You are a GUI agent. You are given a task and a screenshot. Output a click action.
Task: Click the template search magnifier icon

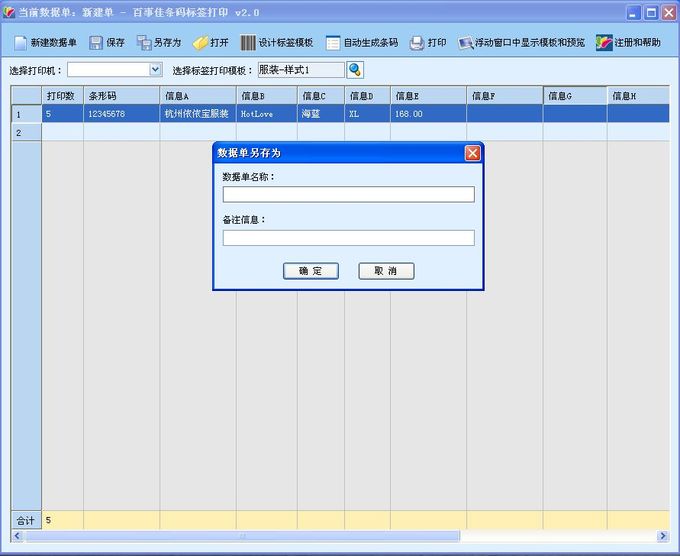(x=355, y=70)
